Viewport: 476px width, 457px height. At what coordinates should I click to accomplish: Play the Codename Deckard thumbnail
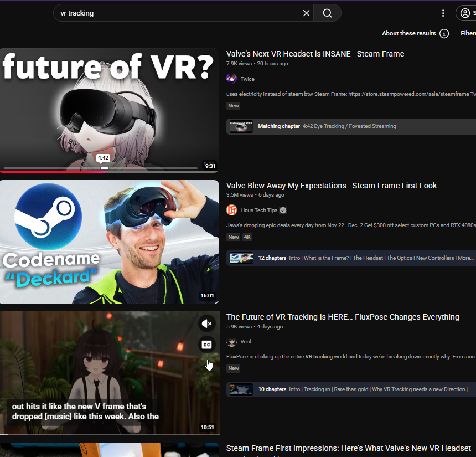click(109, 242)
